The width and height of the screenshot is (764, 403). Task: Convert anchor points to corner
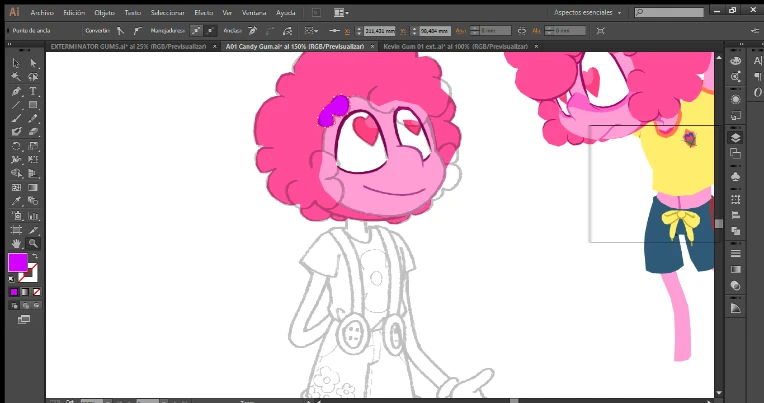pos(120,31)
